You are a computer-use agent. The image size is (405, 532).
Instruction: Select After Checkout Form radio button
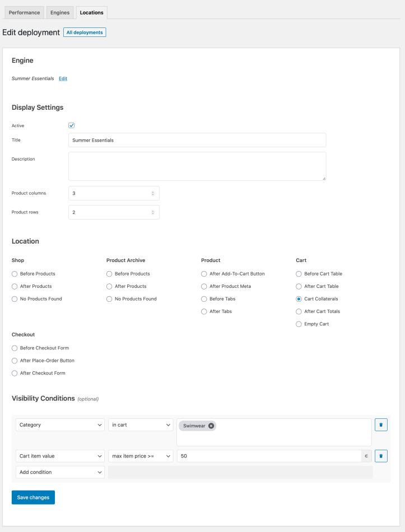[x=15, y=373]
